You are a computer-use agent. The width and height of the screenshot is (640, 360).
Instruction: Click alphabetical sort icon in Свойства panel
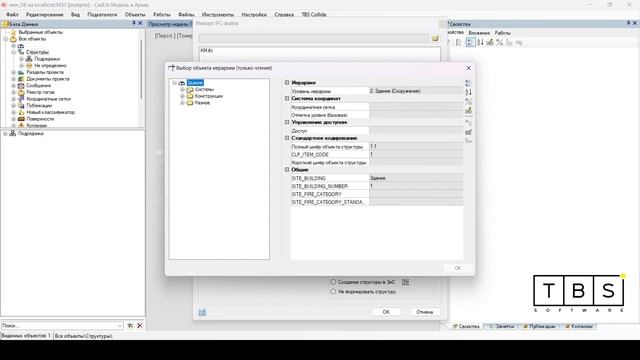coord(480,42)
